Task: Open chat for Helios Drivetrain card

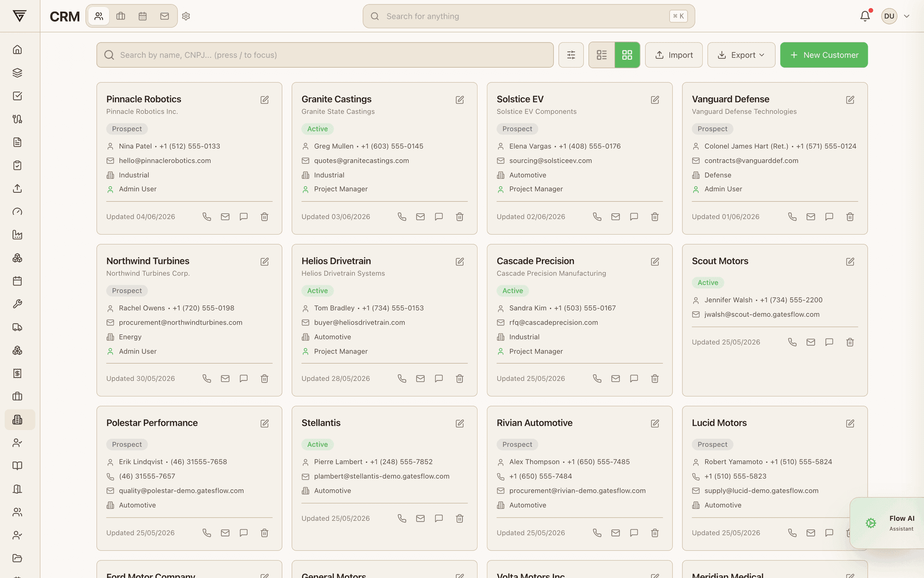Action: (439, 379)
